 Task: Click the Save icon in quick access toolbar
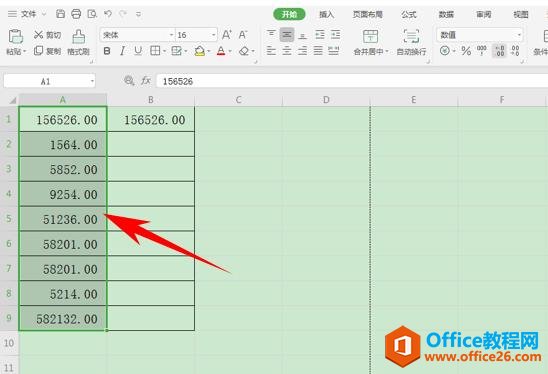60,14
